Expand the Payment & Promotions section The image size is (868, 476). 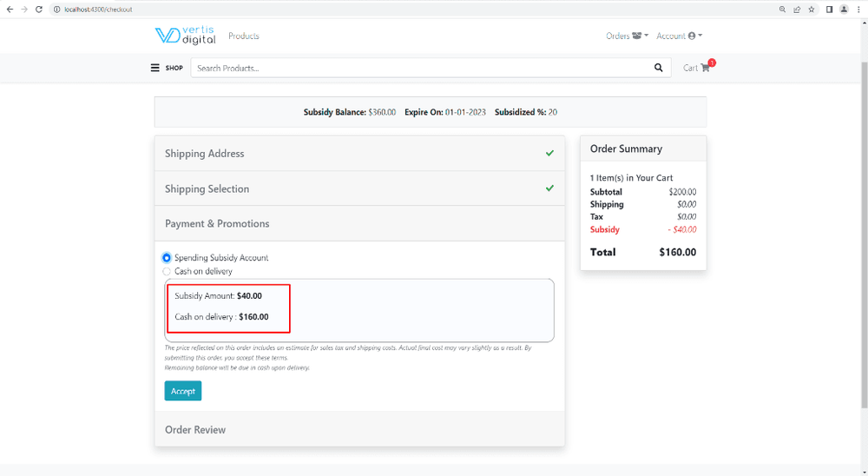click(x=360, y=223)
